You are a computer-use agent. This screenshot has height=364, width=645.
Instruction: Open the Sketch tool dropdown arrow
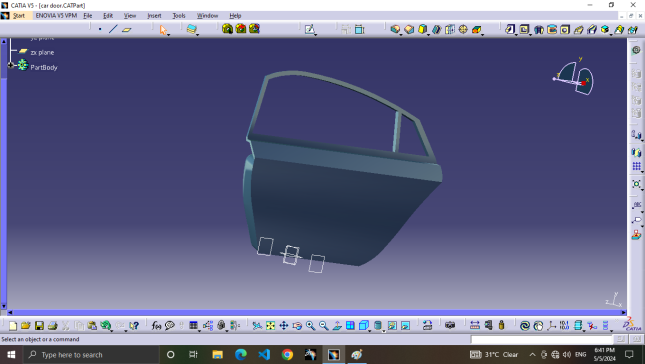tap(316, 34)
